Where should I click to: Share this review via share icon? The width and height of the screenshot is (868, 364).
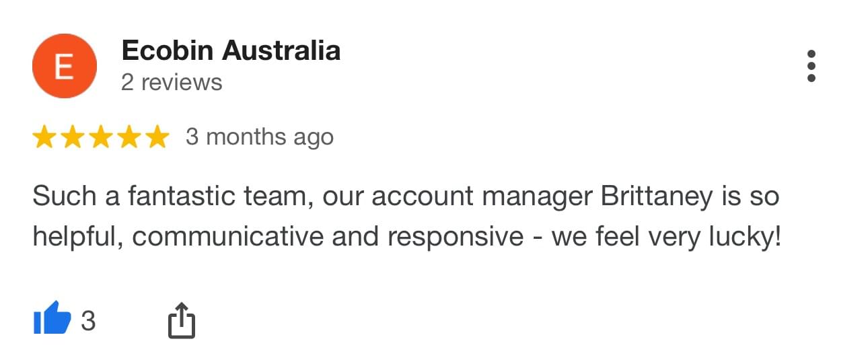pos(180,320)
